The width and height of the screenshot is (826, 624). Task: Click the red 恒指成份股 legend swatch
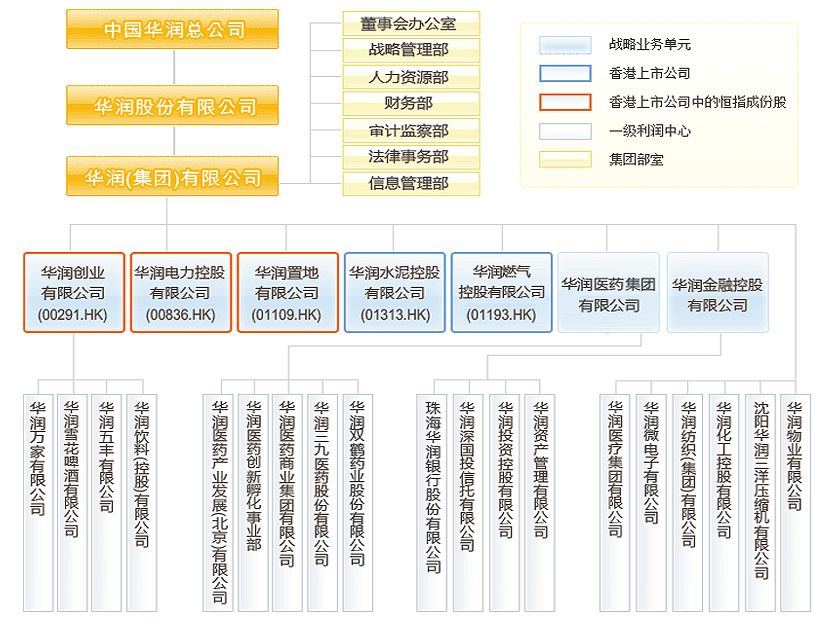(564, 102)
